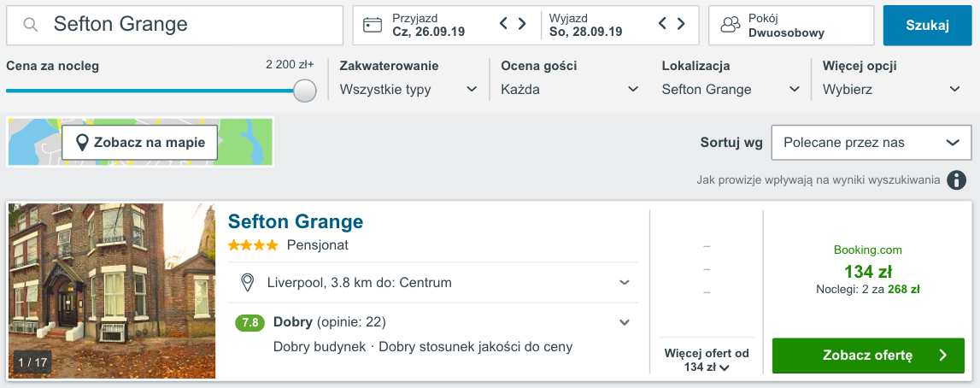The width and height of the screenshot is (980, 388).
Task: Go to previous arrival date
Action: click(504, 24)
